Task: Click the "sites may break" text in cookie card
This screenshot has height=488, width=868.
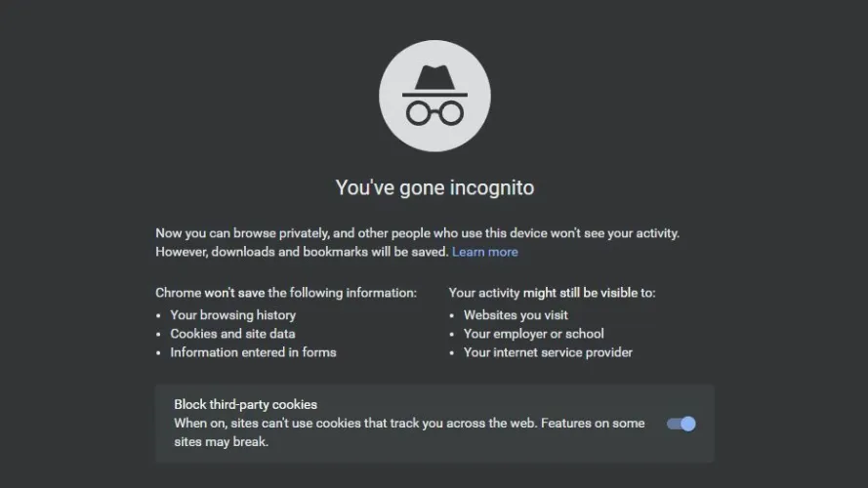Action: coord(221,442)
